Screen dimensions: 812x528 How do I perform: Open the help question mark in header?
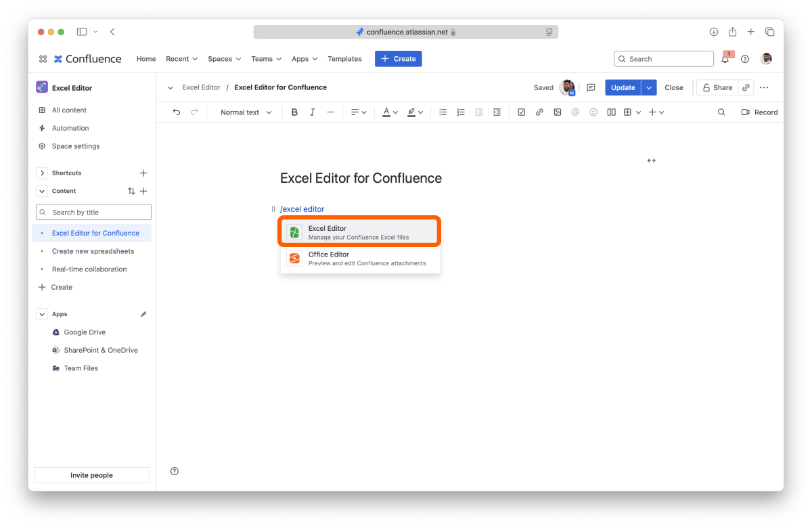coord(745,59)
